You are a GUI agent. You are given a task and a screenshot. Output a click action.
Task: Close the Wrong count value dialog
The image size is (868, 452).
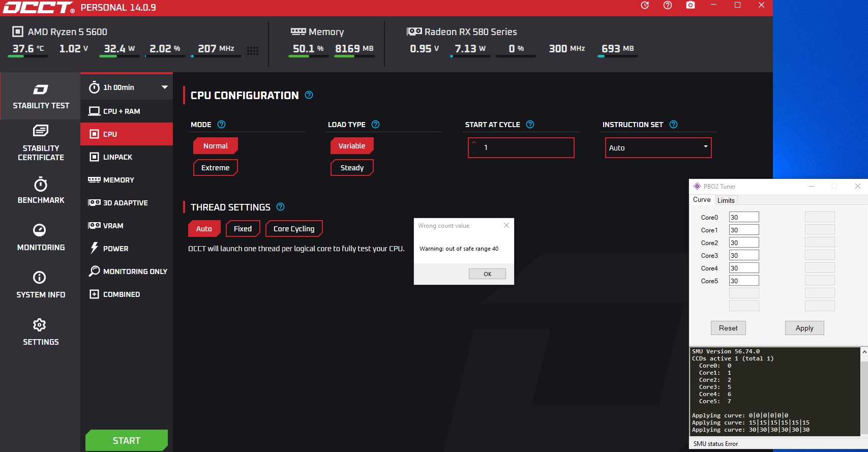point(506,225)
